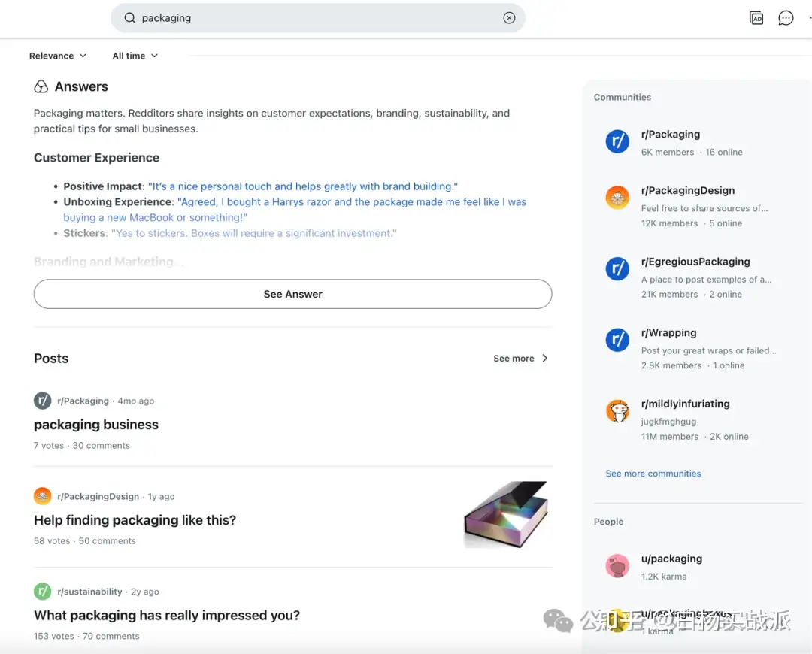Open "What packaging has really impressed you?" post
The image size is (812, 654).
pos(167,616)
